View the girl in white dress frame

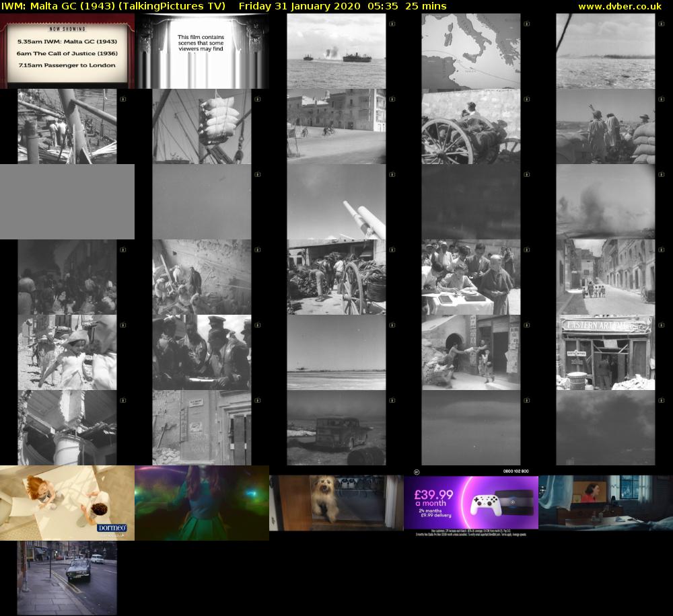tap(67, 352)
